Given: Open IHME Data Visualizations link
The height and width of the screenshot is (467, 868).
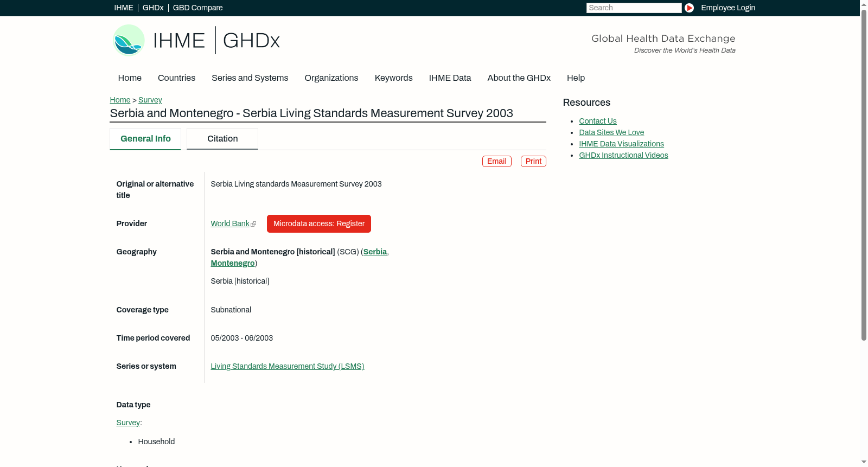Looking at the screenshot, I should click(x=621, y=144).
